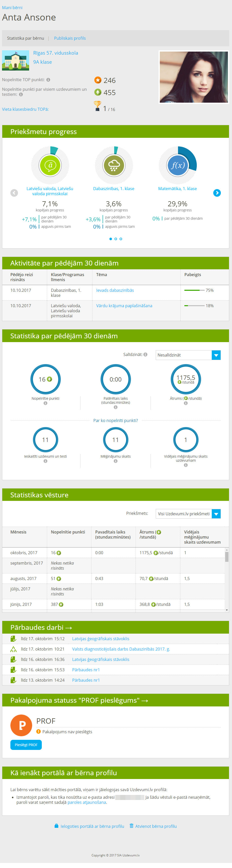Image resolution: width=232 pixels, height=868 pixels.
Task: Click info icon next to Nopelnītie TOP punkti
Action: point(48,80)
